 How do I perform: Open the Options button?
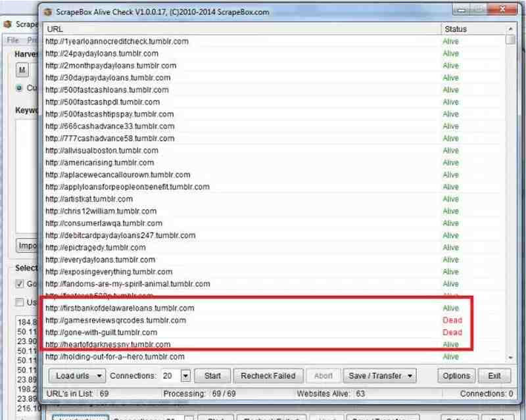click(456, 376)
